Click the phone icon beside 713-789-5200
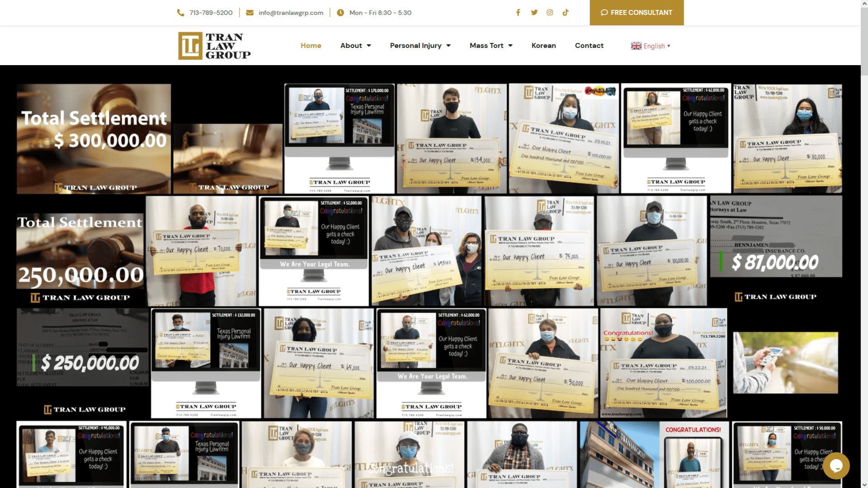The image size is (868, 488). 180,13
